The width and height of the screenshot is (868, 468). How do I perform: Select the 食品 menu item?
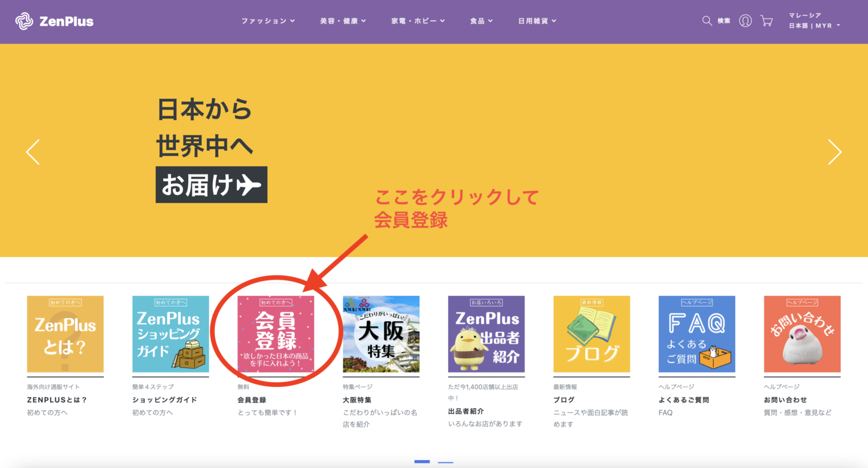click(481, 21)
